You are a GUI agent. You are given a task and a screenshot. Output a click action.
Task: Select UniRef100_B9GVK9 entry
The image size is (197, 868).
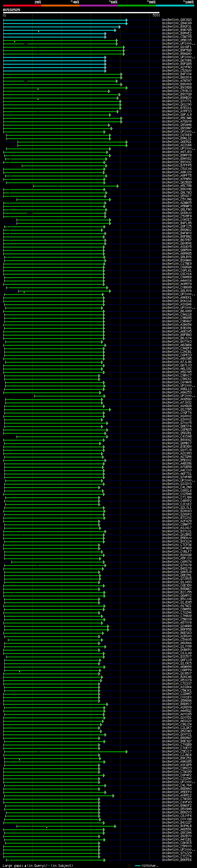pyautogui.click(x=177, y=84)
